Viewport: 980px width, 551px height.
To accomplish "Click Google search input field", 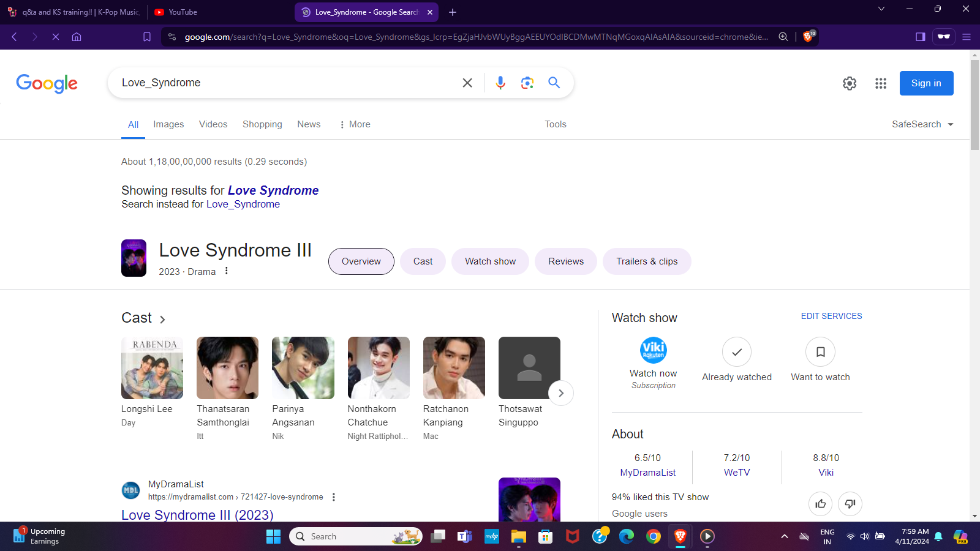I will 287,83.
